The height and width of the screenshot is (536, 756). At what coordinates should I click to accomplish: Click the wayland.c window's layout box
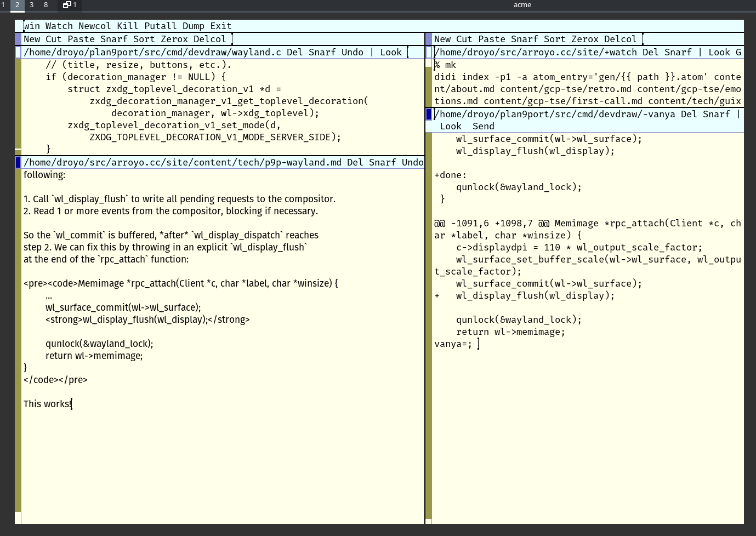(x=18, y=52)
